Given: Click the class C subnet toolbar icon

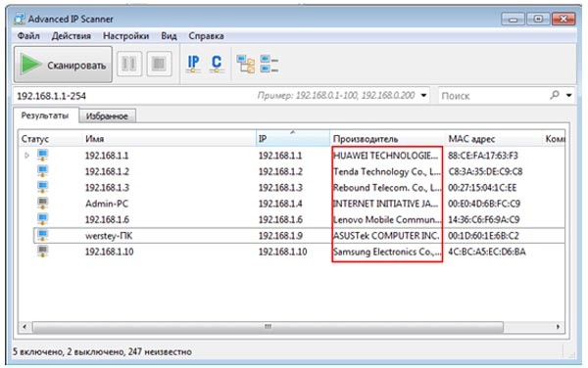Looking at the screenshot, I should tap(217, 64).
